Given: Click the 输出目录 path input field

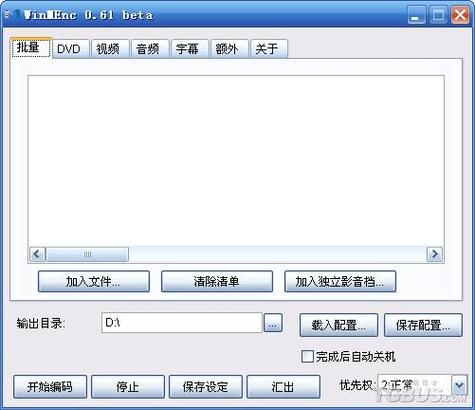Looking at the screenshot, I should (x=182, y=323).
